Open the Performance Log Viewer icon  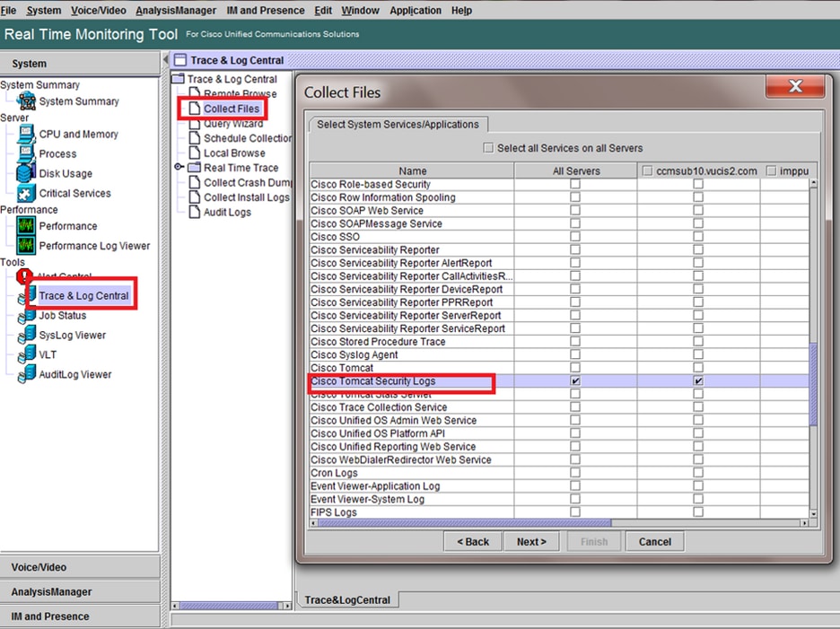pos(26,246)
